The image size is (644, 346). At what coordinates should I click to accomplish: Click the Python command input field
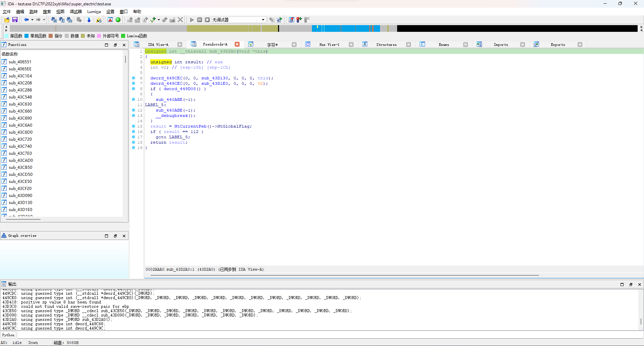(x=330, y=335)
